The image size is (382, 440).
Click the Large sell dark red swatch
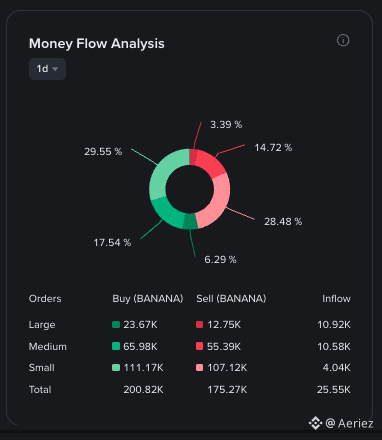click(x=199, y=324)
